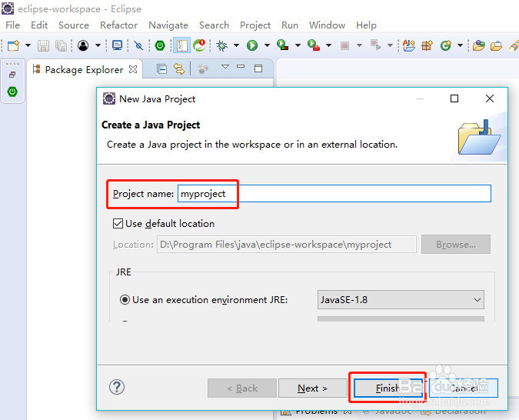This screenshot has width=519, height=420.
Task: Toggle Link with Editor in Package Explorer
Action: click(x=179, y=69)
